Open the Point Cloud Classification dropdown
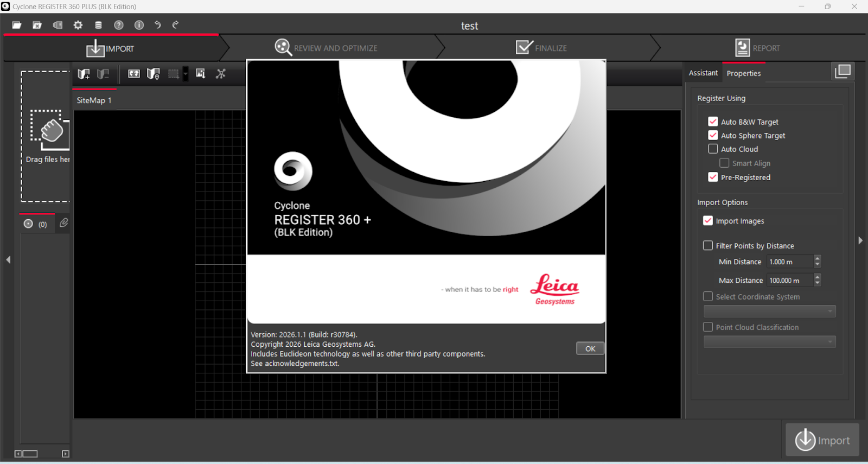 (x=769, y=341)
